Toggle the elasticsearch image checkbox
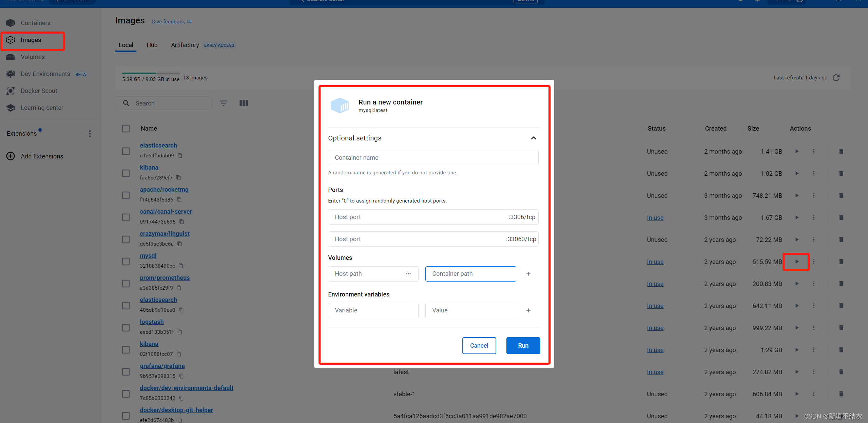The height and width of the screenshot is (423, 868). (126, 151)
